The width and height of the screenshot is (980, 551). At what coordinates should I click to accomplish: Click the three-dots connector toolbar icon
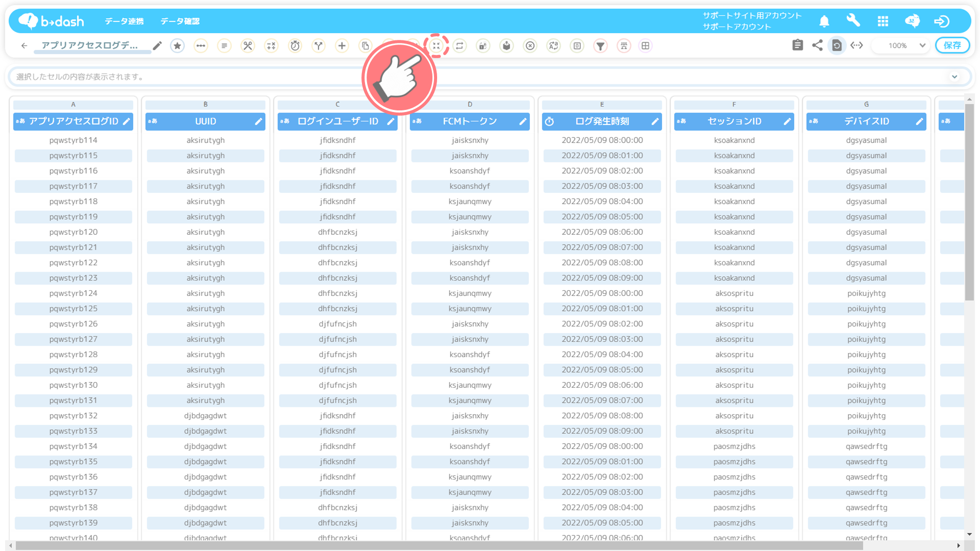(201, 46)
